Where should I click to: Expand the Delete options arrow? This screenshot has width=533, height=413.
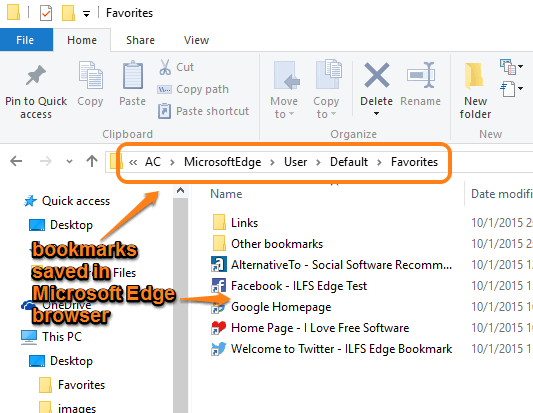[376, 114]
